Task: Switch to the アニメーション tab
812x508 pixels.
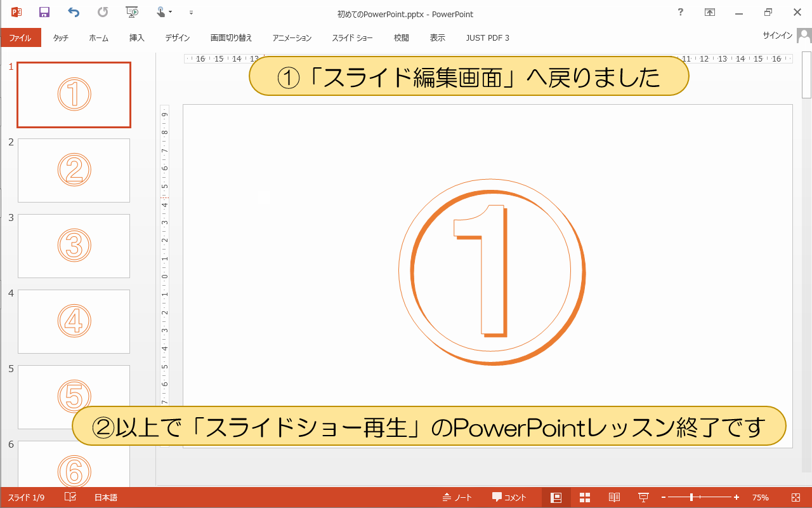Action: [292, 38]
